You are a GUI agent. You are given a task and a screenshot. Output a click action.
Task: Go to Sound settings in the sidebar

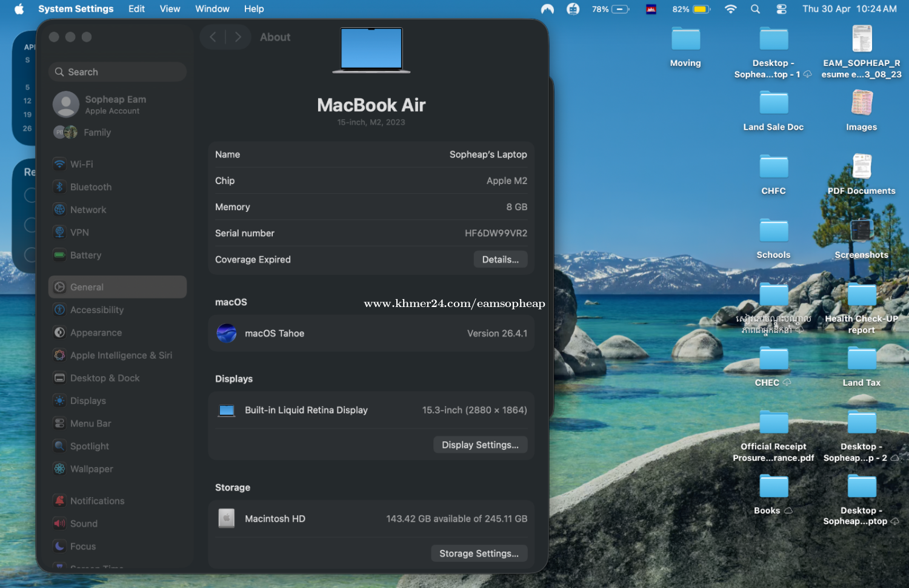tap(118, 523)
